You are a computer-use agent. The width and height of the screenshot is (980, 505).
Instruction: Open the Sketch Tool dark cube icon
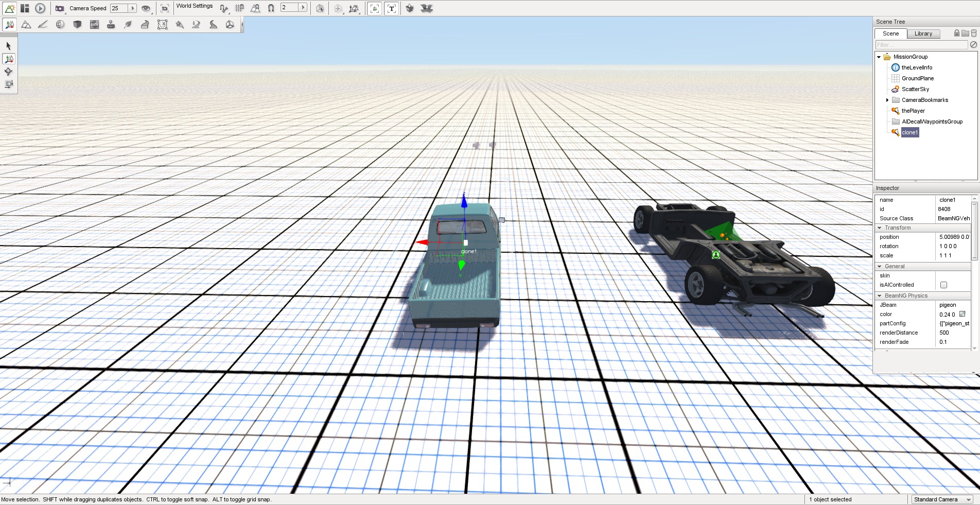click(77, 25)
